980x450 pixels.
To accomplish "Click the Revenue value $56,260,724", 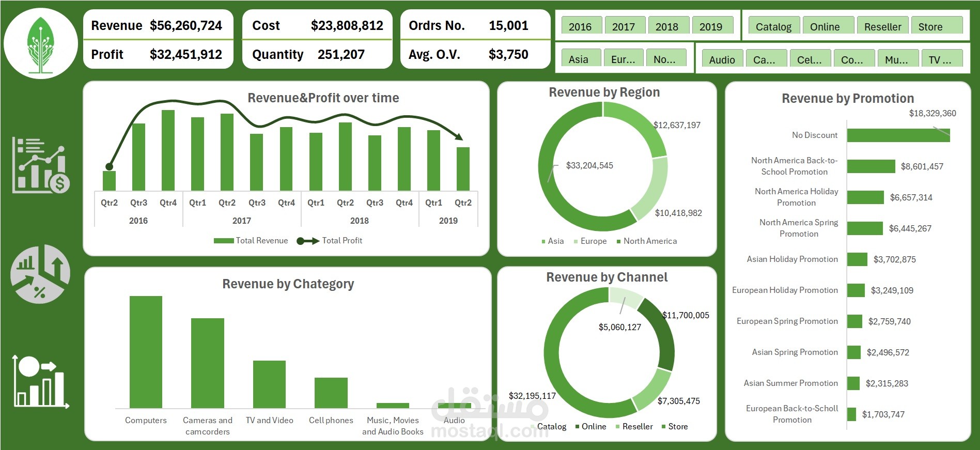I will [186, 25].
